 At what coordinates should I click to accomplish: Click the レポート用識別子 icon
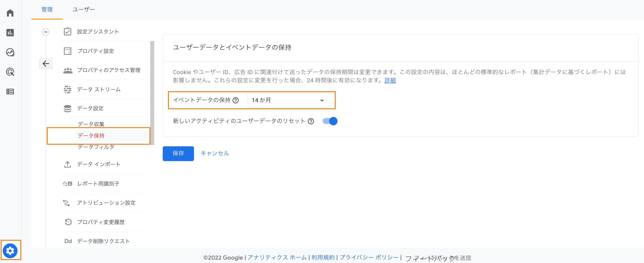67,184
